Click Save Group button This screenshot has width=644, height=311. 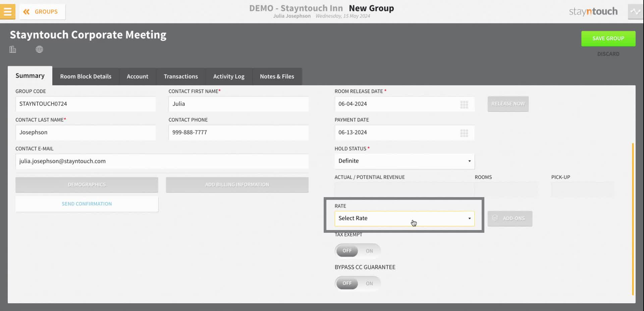click(x=608, y=39)
